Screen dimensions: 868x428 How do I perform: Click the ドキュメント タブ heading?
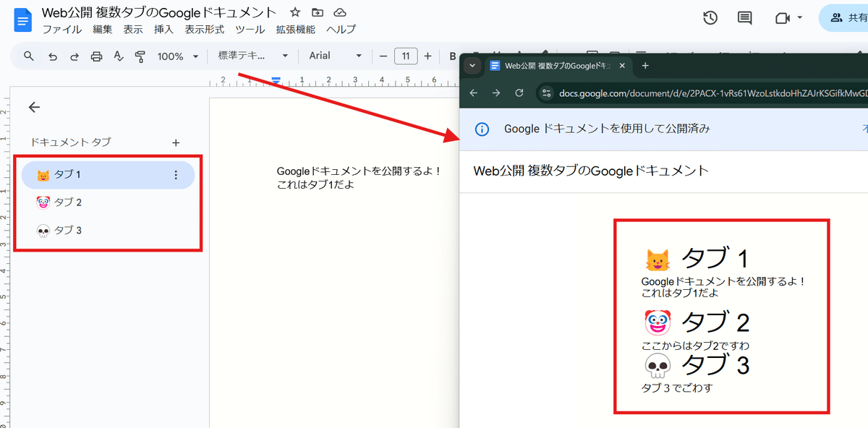click(x=71, y=142)
